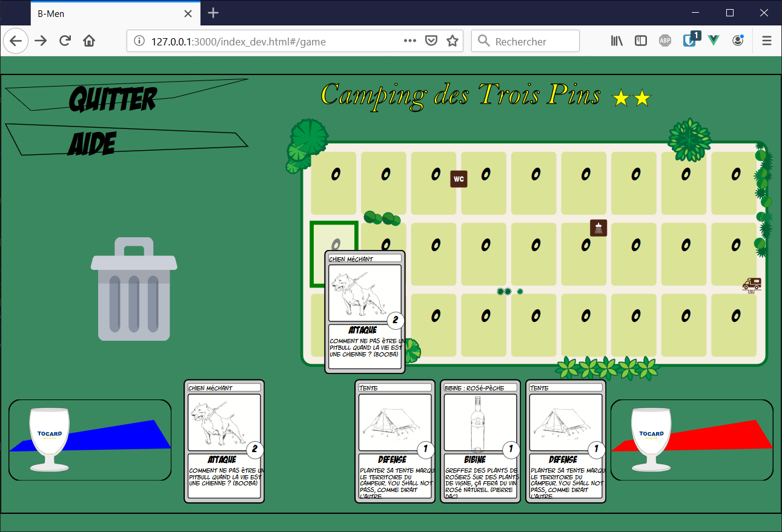Image resolution: width=782 pixels, height=532 pixels.
Task: Click the WC toilet icon on campsite
Action: 459,179
